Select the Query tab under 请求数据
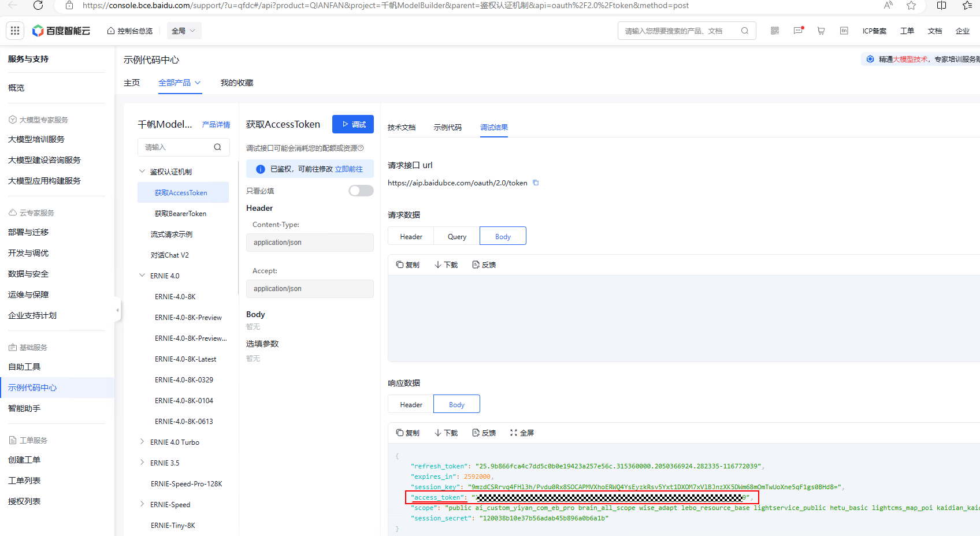Screen dimensions: 980x536 click(456, 236)
